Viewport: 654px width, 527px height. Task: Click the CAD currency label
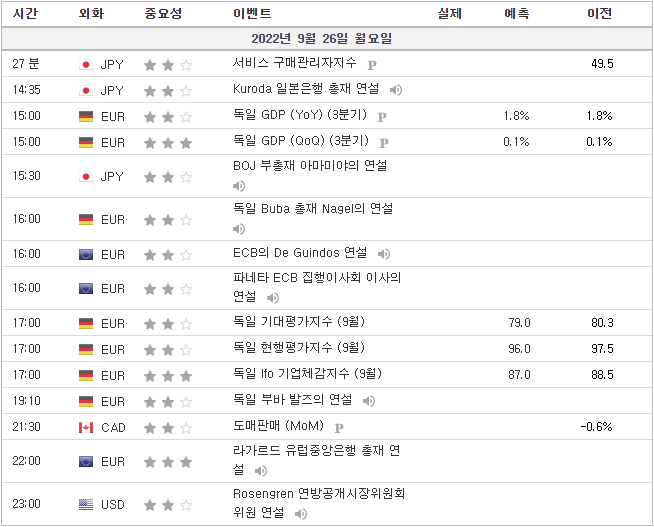click(x=113, y=428)
